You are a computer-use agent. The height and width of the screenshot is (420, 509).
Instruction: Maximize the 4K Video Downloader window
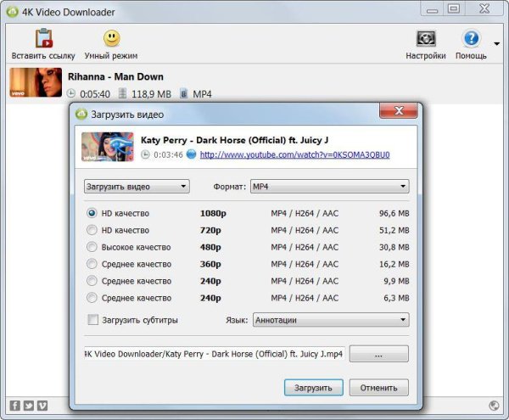click(x=454, y=8)
